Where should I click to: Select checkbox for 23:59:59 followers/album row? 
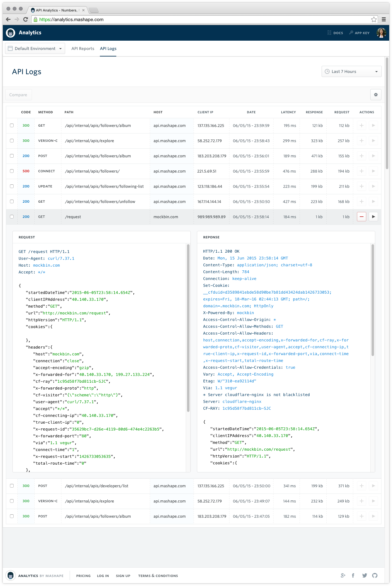12,125
